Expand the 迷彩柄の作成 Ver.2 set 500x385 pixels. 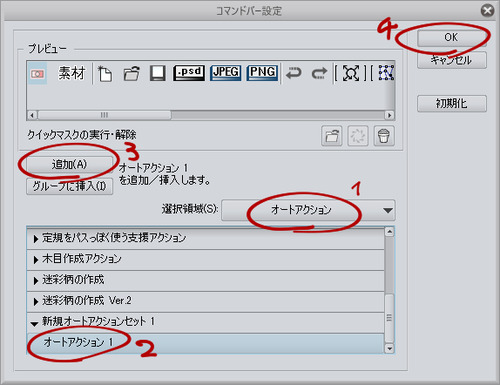pyautogui.click(x=35, y=302)
